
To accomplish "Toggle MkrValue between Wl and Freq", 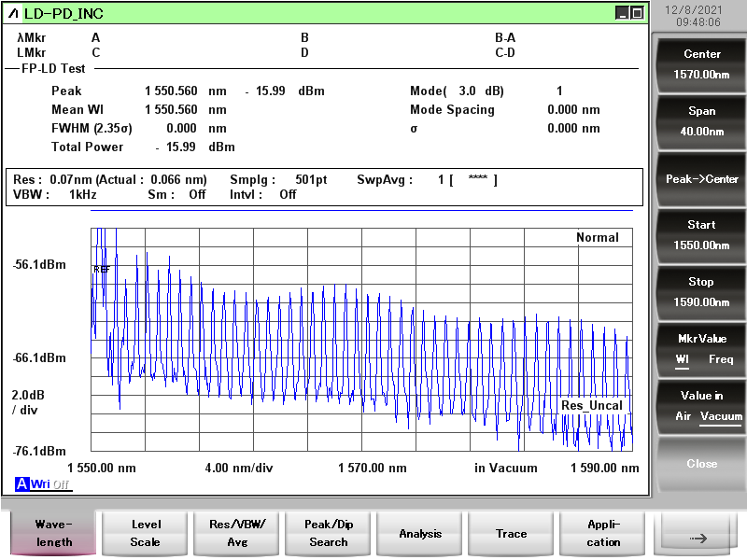I will (x=701, y=348).
